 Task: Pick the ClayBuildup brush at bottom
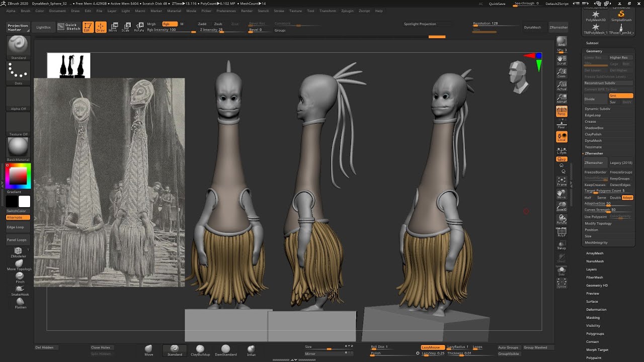tap(200, 350)
